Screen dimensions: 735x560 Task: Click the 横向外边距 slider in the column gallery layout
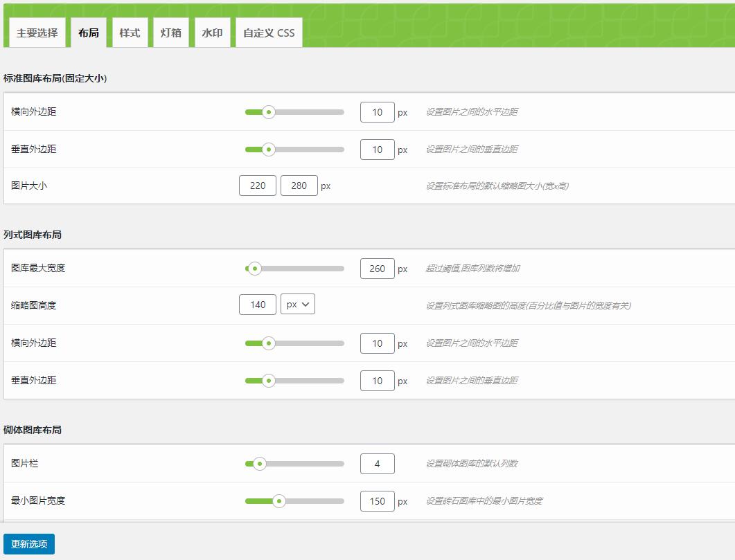coord(294,343)
